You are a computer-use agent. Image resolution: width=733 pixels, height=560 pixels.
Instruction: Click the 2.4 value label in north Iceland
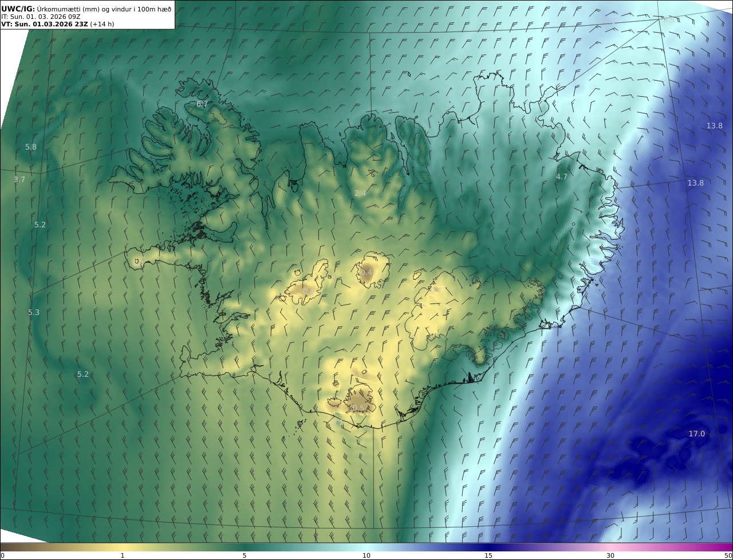pos(360,194)
